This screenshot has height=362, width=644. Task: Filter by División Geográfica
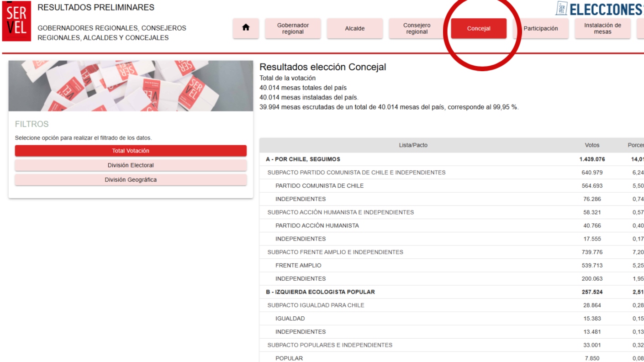click(x=131, y=180)
